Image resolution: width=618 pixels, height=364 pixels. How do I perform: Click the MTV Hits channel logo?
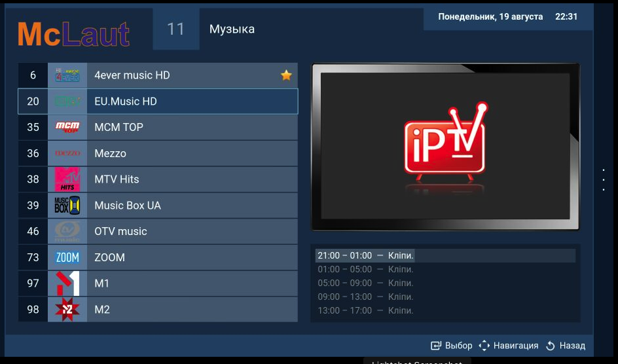[67, 179]
